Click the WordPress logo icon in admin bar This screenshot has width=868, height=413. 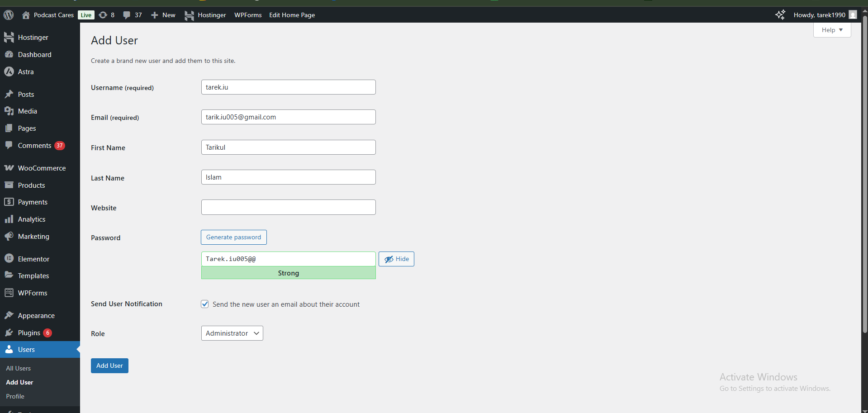coord(9,15)
